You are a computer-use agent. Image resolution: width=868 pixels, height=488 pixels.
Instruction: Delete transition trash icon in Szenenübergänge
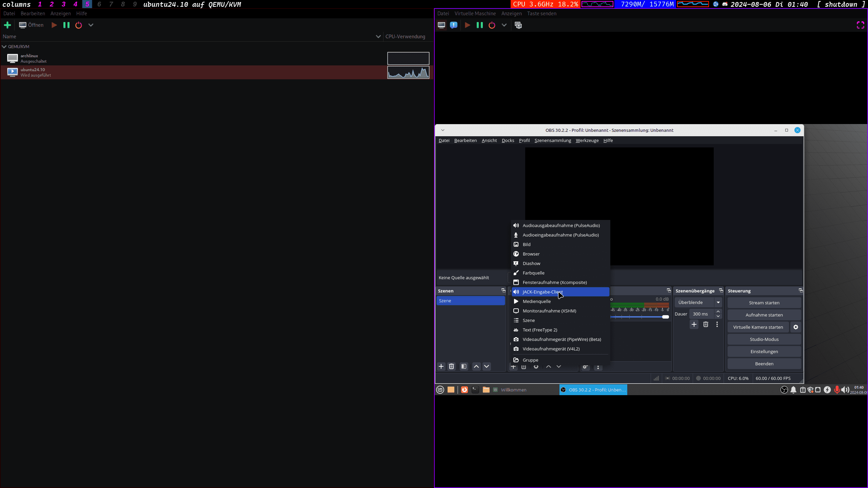(x=706, y=324)
